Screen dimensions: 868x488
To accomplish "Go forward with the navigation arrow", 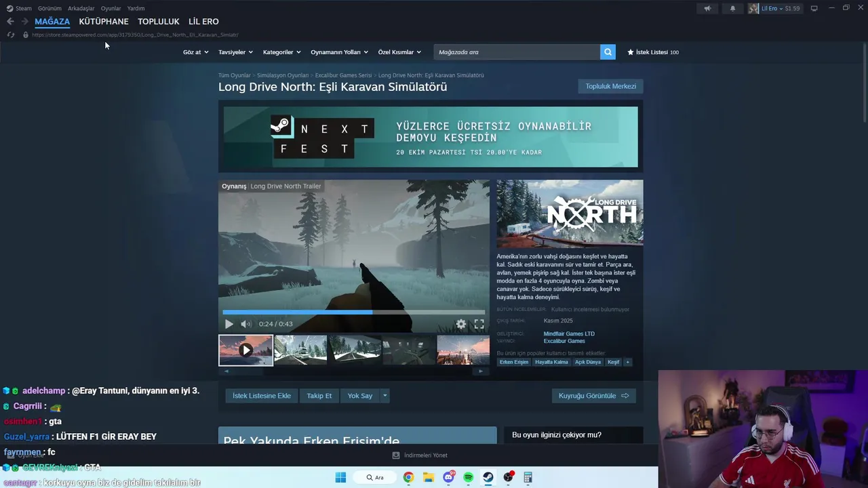I will point(25,22).
